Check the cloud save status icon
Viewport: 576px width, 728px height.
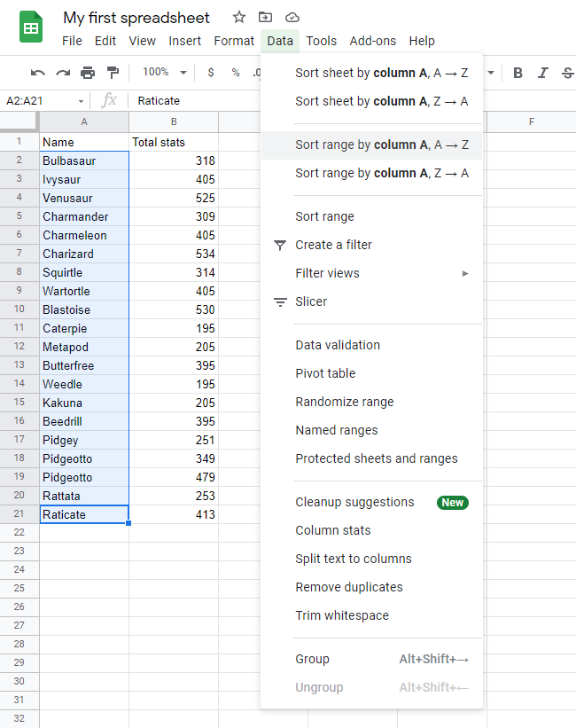tap(292, 18)
